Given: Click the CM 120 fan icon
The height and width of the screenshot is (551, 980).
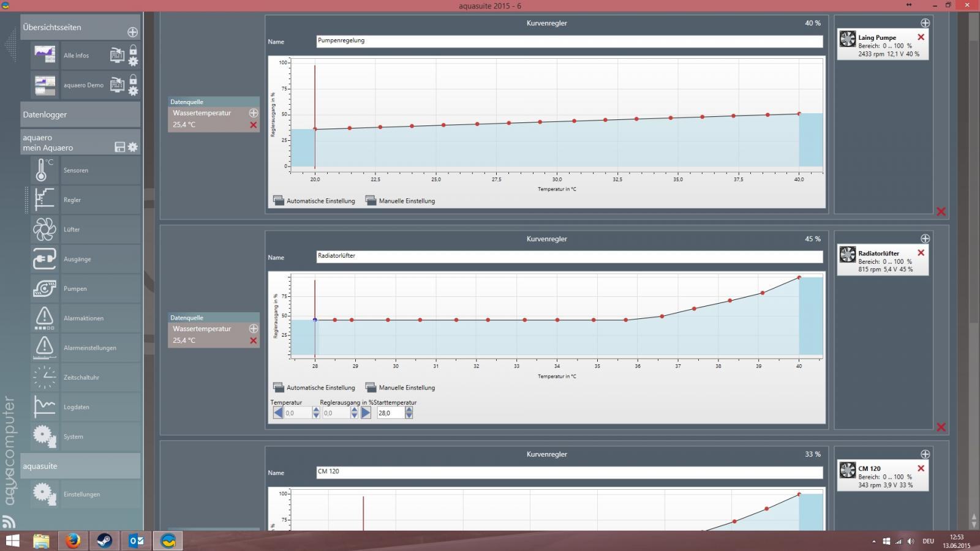Looking at the screenshot, I should (x=848, y=470).
